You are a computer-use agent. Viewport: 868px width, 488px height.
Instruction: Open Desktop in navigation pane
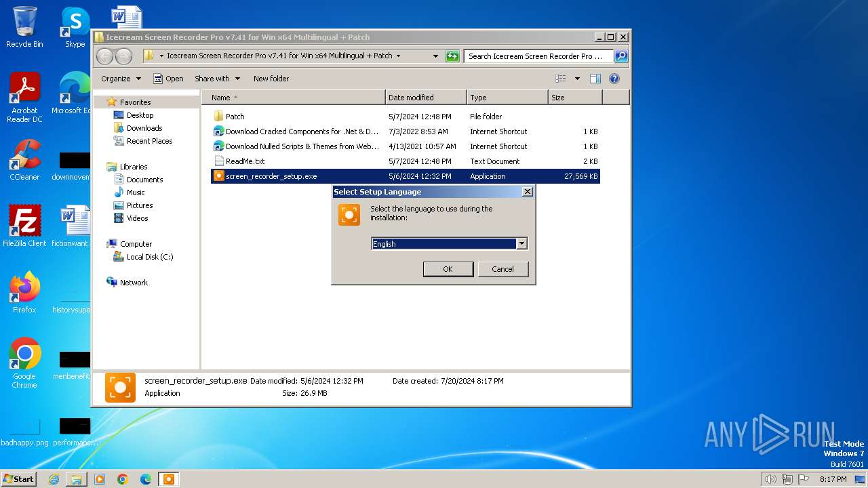pyautogui.click(x=140, y=115)
